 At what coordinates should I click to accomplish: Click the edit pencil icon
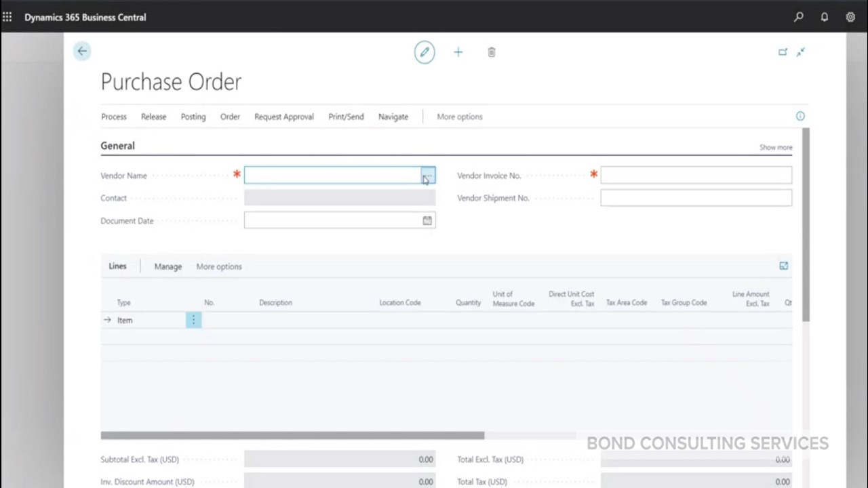pyautogui.click(x=425, y=52)
